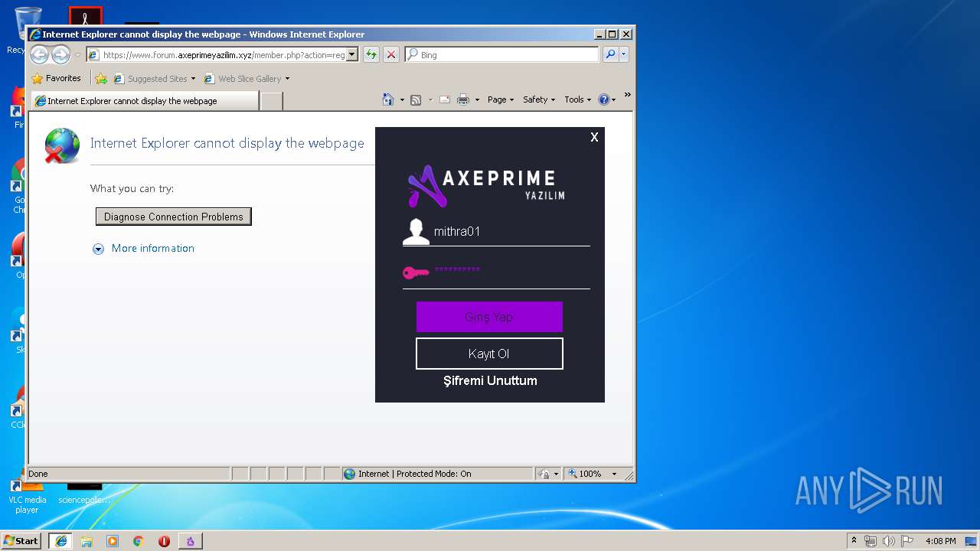The height and width of the screenshot is (551, 980).
Task: Open the address bar URL dropdown
Action: (352, 54)
